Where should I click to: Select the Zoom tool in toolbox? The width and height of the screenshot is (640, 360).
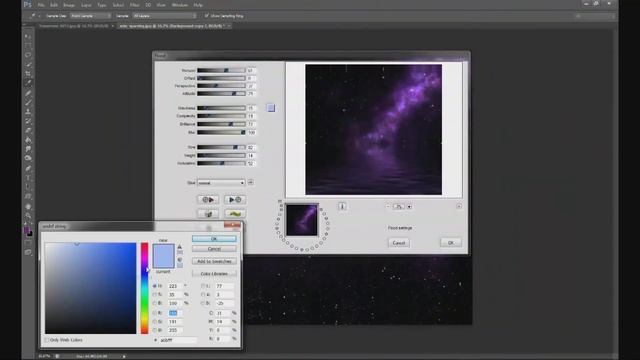click(28, 216)
